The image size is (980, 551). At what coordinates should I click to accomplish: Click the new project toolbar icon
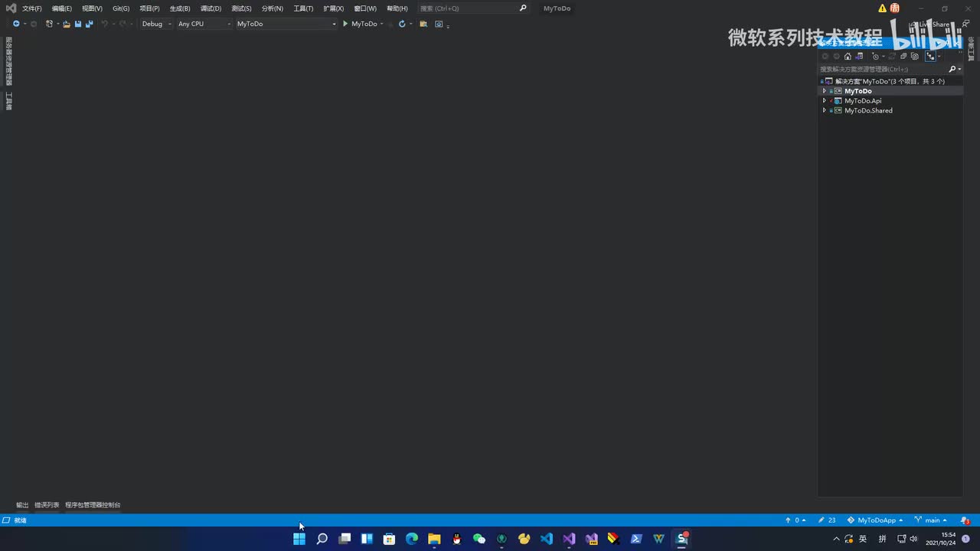(50, 24)
